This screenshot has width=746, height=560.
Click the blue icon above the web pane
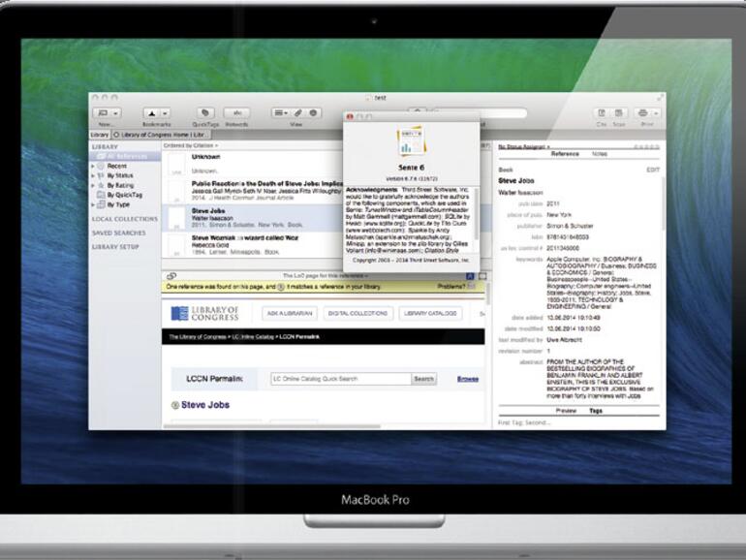470,276
